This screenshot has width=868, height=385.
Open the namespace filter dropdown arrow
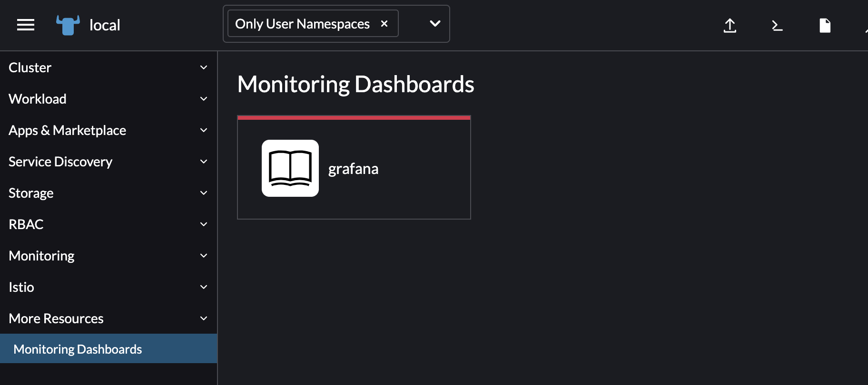coord(435,24)
